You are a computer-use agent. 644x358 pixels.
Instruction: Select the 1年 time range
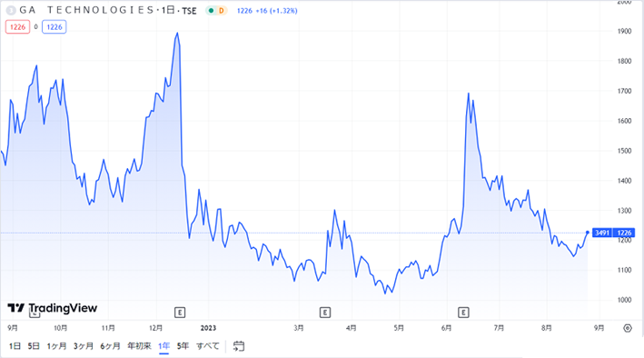click(163, 346)
